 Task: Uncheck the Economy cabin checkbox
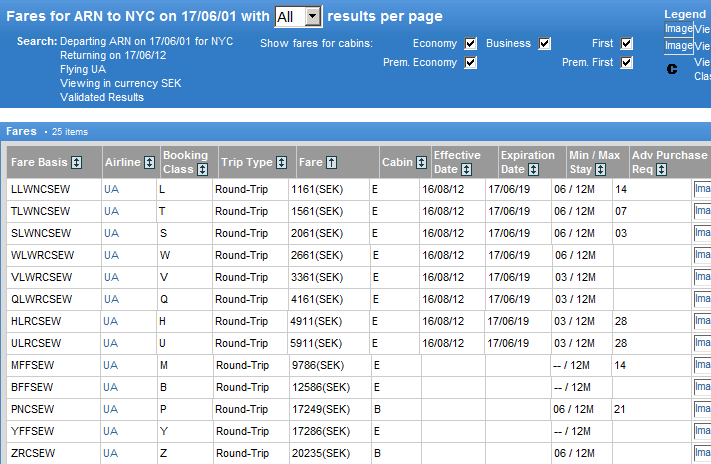coord(471,44)
